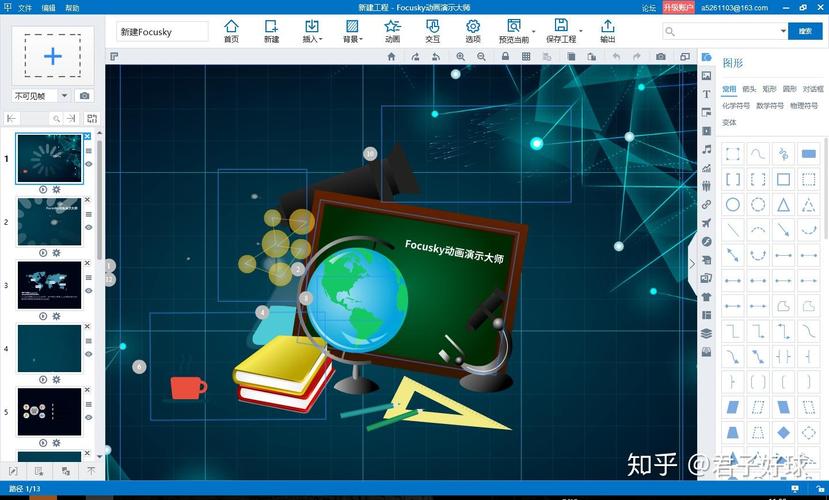829x500 pixels.
Task: Click the 预览当前 preview button
Action: point(514,31)
